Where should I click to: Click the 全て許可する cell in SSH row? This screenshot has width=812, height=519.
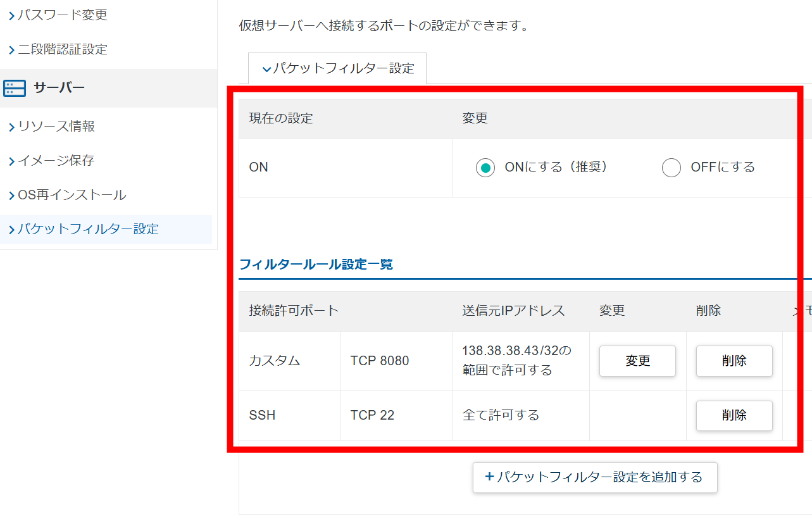[x=501, y=415]
